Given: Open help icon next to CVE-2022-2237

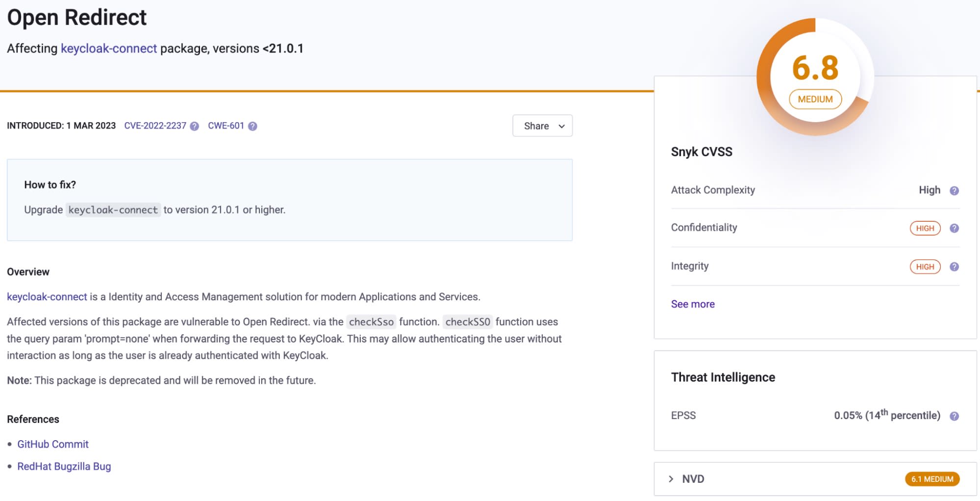Looking at the screenshot, I should [195, 126].
